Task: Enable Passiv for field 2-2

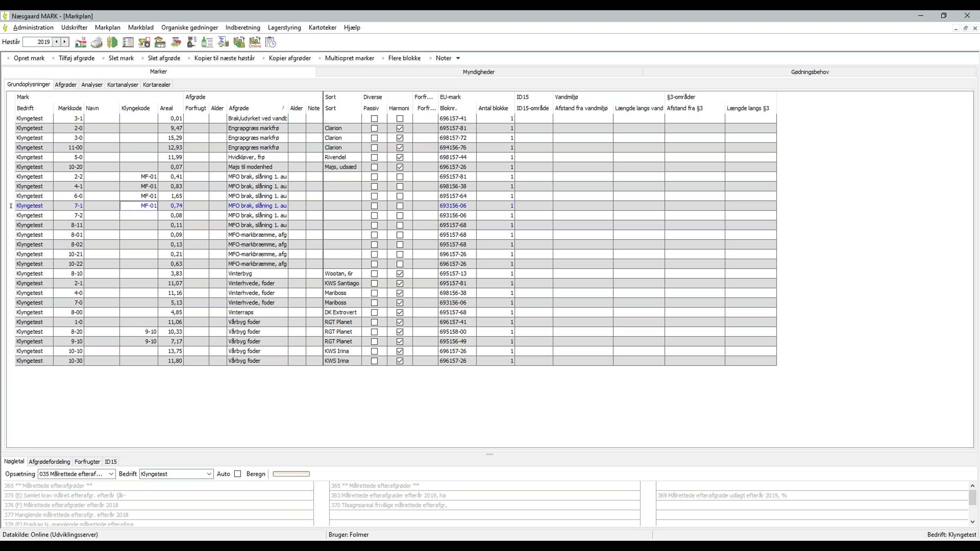Action: click(x=374, y=177)
